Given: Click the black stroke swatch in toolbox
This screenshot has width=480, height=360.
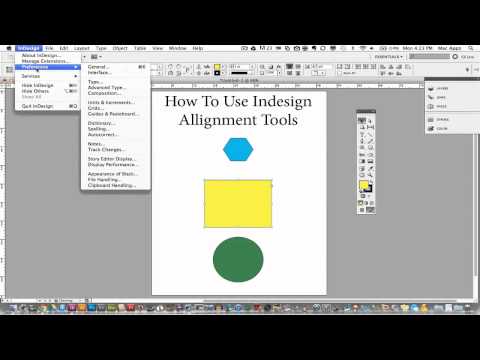Looking at the screenshot, I should pos(369,189).
